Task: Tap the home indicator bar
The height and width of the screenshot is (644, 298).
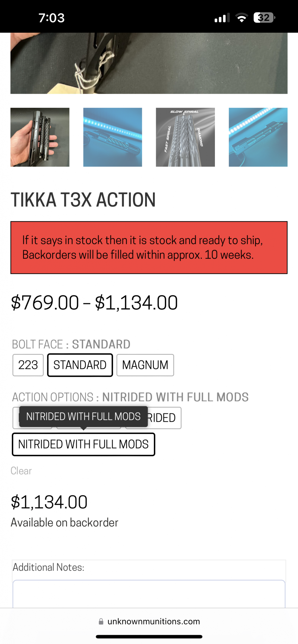Action: (149, 637)
